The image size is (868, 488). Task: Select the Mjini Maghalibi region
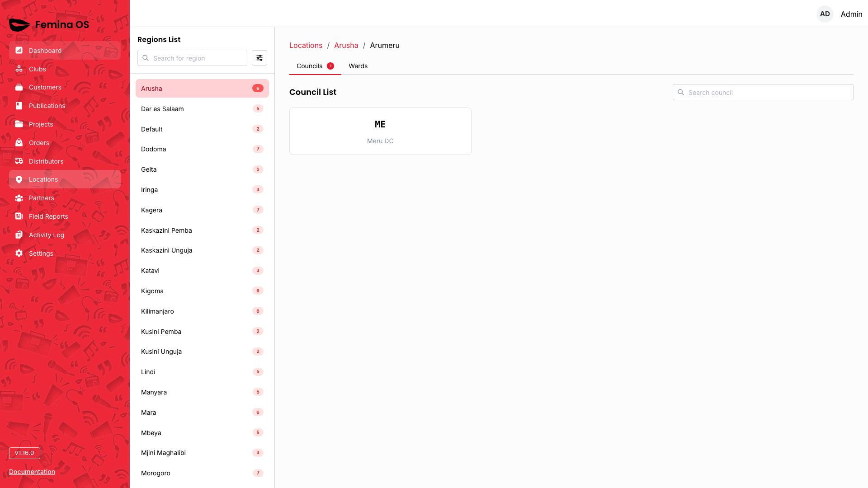[202, 452]
